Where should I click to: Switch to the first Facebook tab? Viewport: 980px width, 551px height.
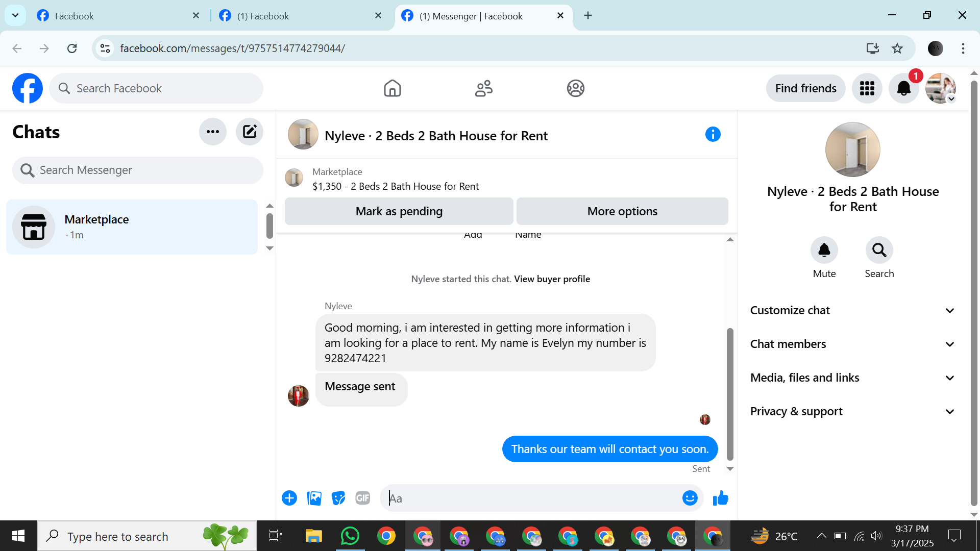tap(118, 16)
